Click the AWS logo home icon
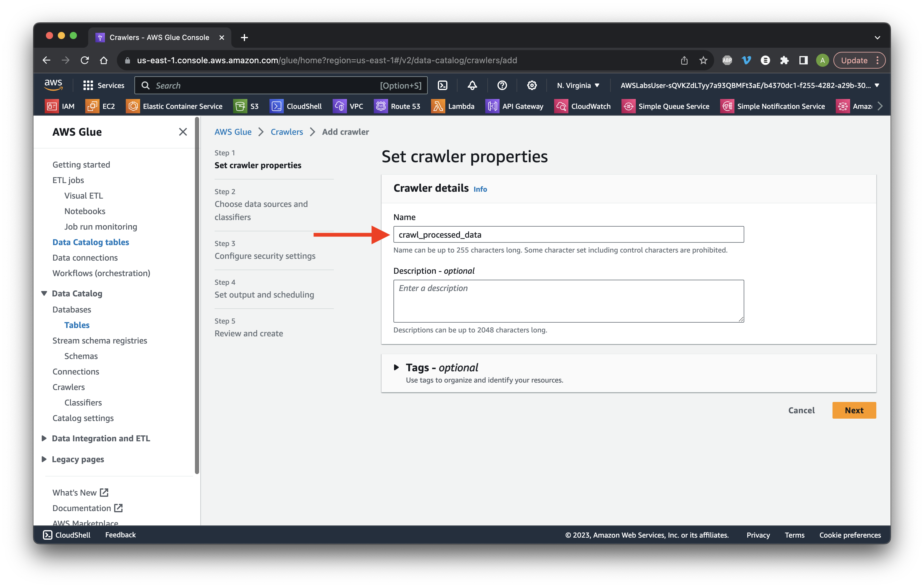The width and height of the screenshot is (924, 588). click(53, 85)
